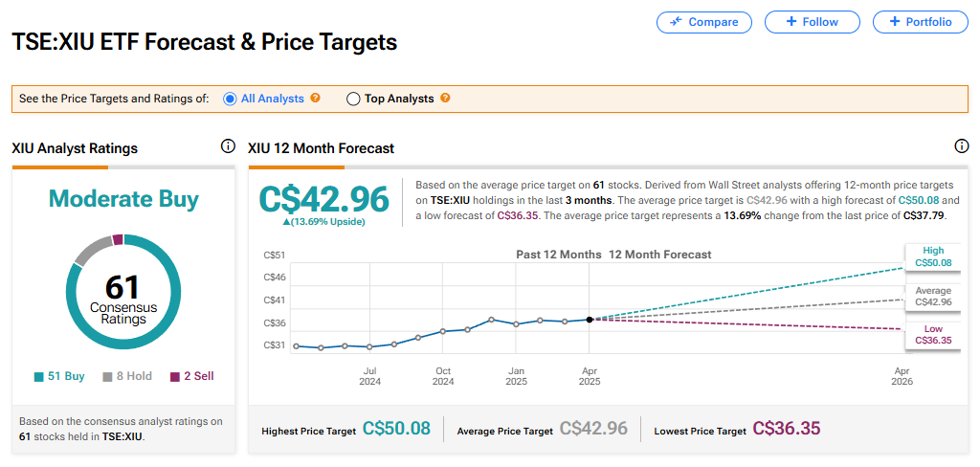980x467 pixels.
Task: Click the 13.69% Upside indicator
Action: pyautogui.click(x=323, y=222)
